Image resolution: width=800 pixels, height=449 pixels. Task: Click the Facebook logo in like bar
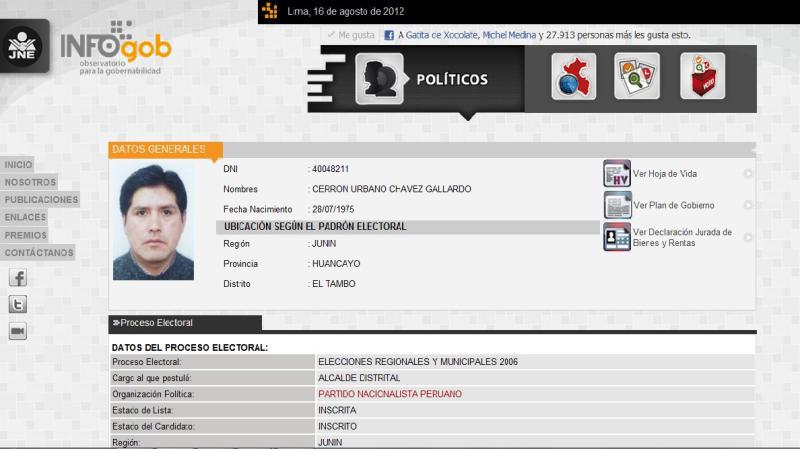pyautogui.click(x=389, y=35)
